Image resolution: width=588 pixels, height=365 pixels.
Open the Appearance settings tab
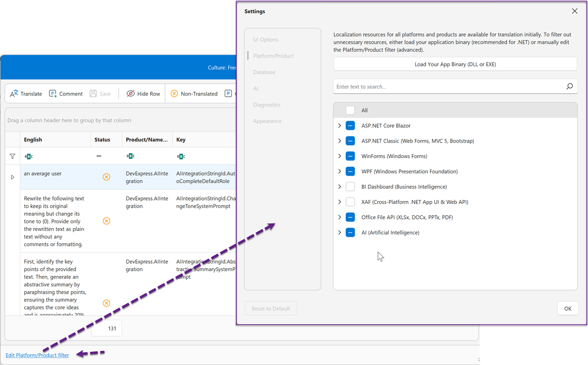pos(267,121)
